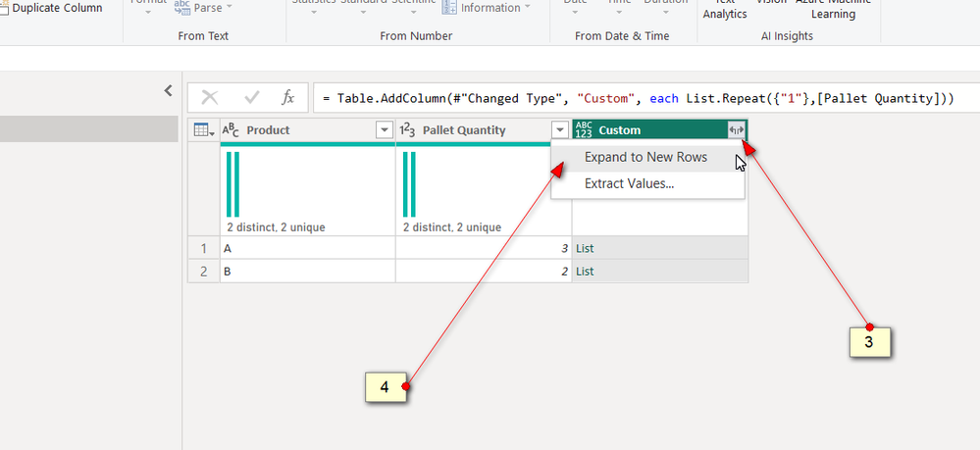The height and width of the screenshot is (450, 980).
Task: Click the List link in row 2
Action: click(x=585, y=272)
